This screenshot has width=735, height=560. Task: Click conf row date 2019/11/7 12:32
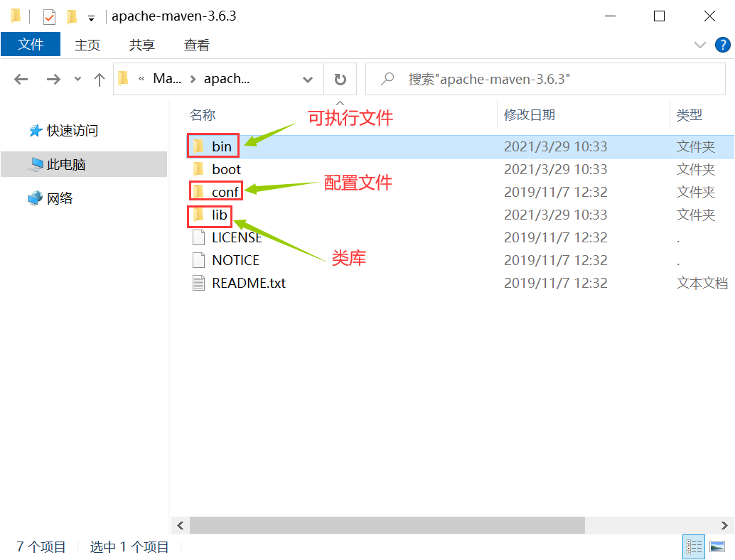point(555,192)
